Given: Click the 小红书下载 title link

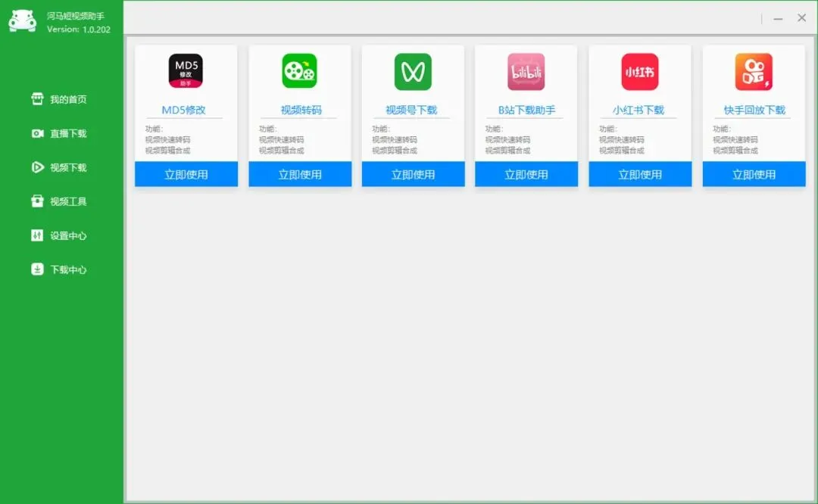Looking at the screenshot, I should click(x=638, y=110).
